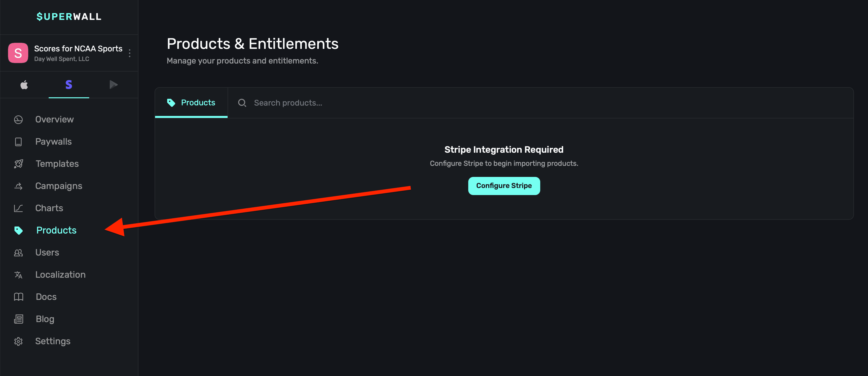868x376 pixels.
Task: Open Settings gear icon
Action: 19,341
